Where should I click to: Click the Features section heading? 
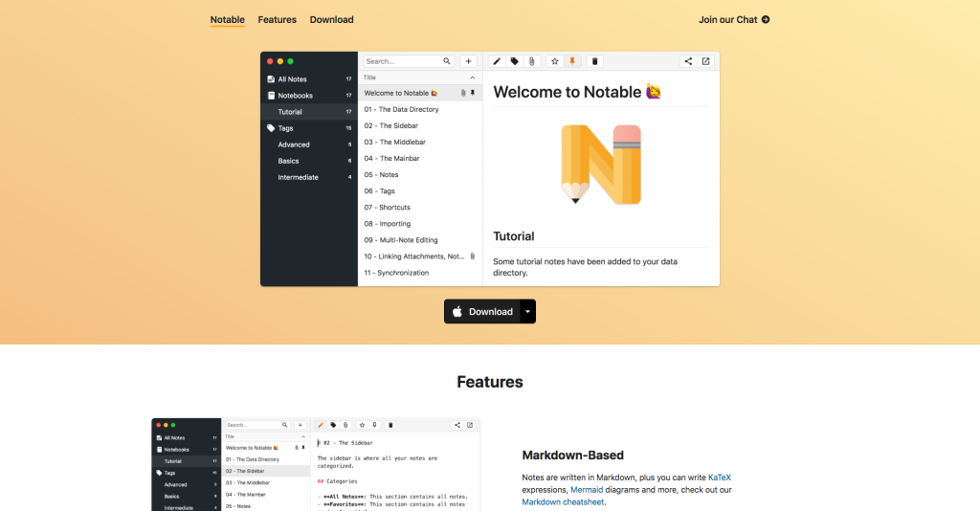pyautogui.click(x=490, y=382)
